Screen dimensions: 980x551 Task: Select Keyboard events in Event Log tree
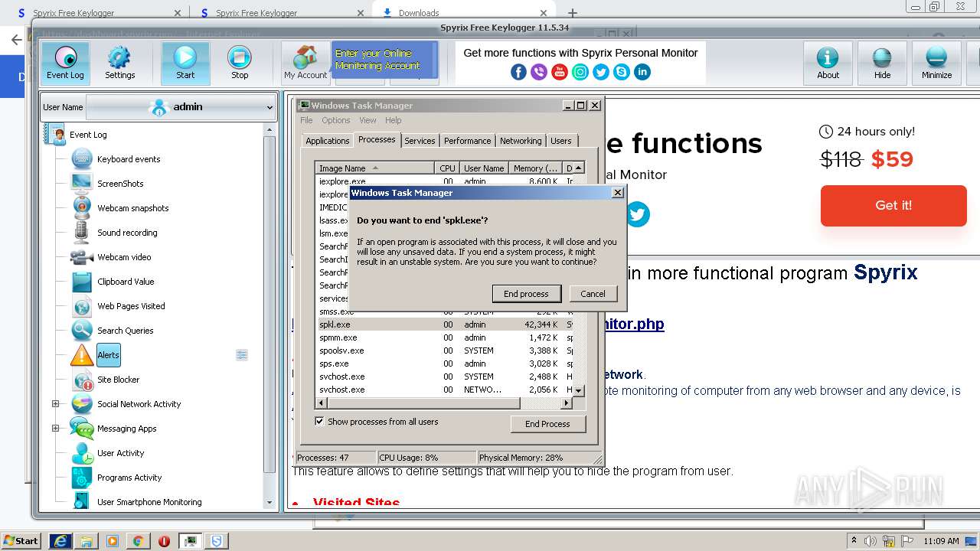(x=129, y=159)
